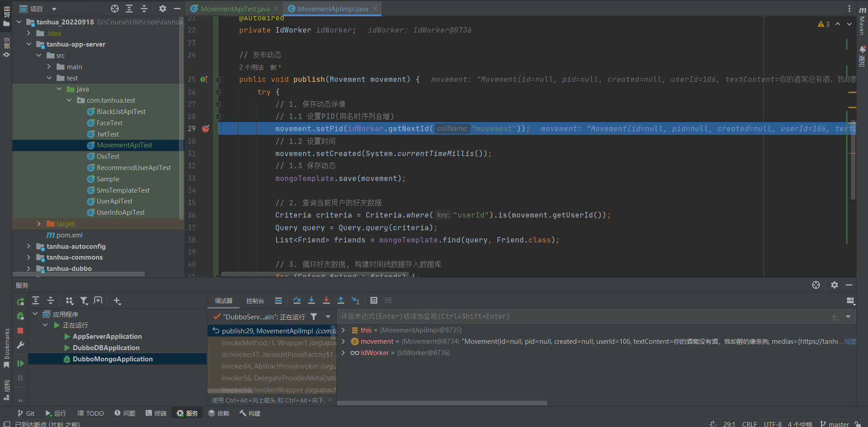868x427 pixels.
Task: Expand the target folder
Action: 39,223
